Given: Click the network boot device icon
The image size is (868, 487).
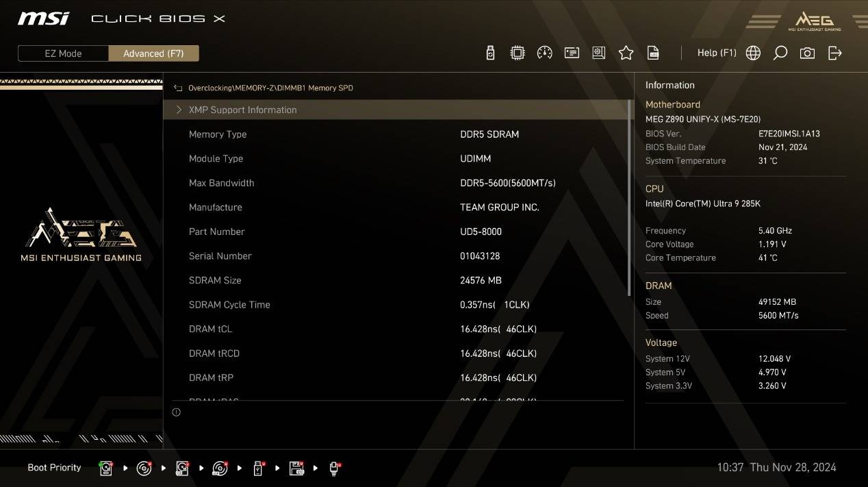Looking at the screenshot, I should tap(334, 468).
